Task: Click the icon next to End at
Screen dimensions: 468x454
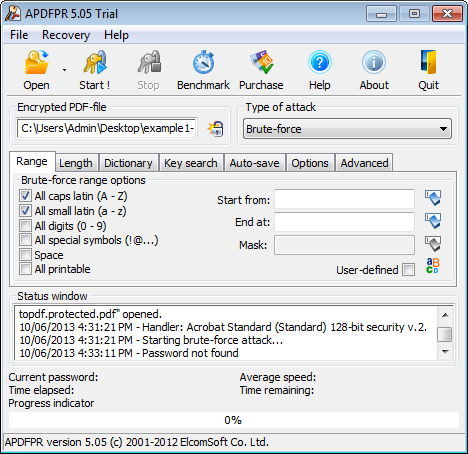Action: 433,221
